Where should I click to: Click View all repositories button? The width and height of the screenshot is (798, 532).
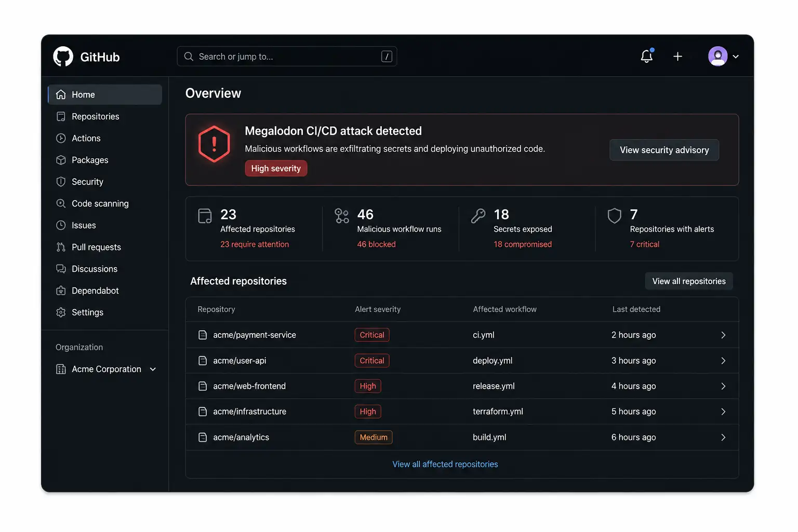[x=689, y=281]
